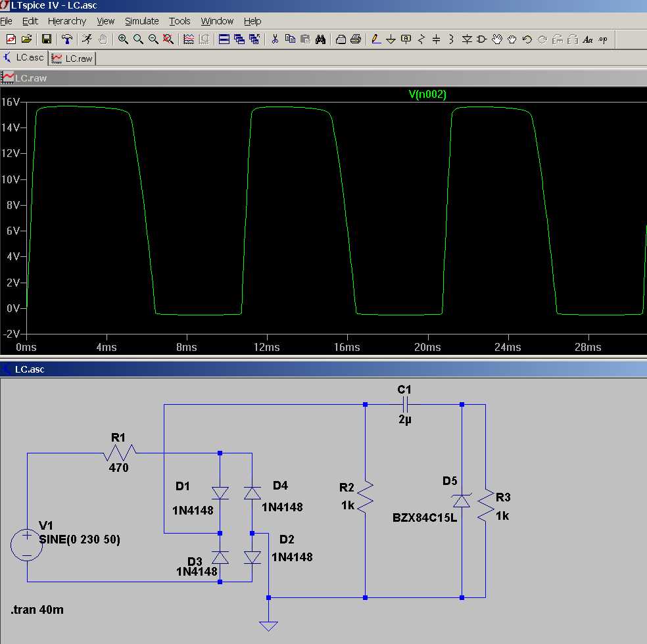Click the resistor R1 symbol

[x=119, y=452]
